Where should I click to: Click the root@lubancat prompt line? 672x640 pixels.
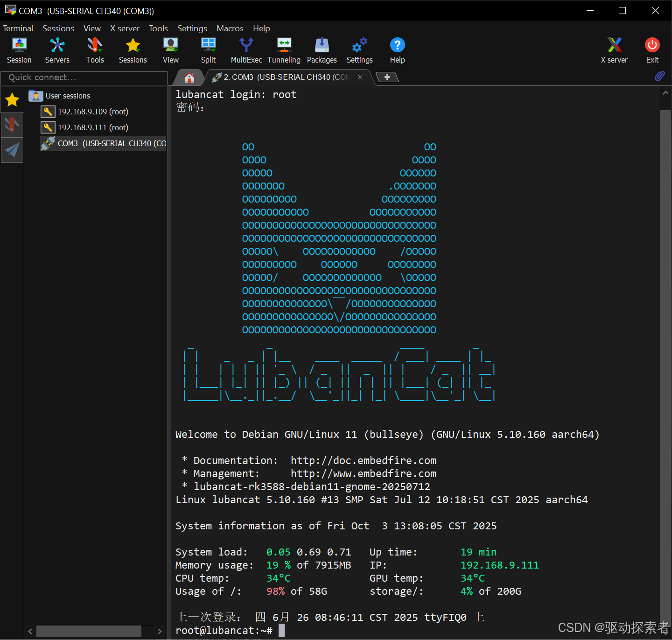[224, 630]
